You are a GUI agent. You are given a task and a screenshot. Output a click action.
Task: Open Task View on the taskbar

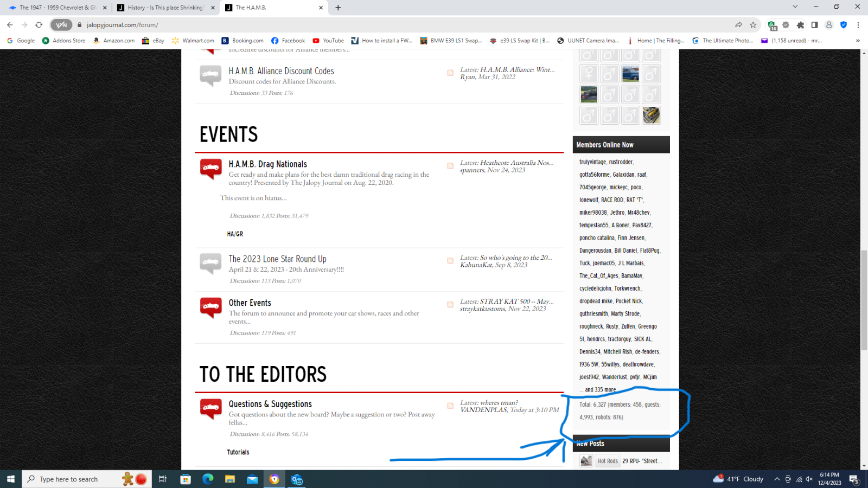click(x=162, y=479)
